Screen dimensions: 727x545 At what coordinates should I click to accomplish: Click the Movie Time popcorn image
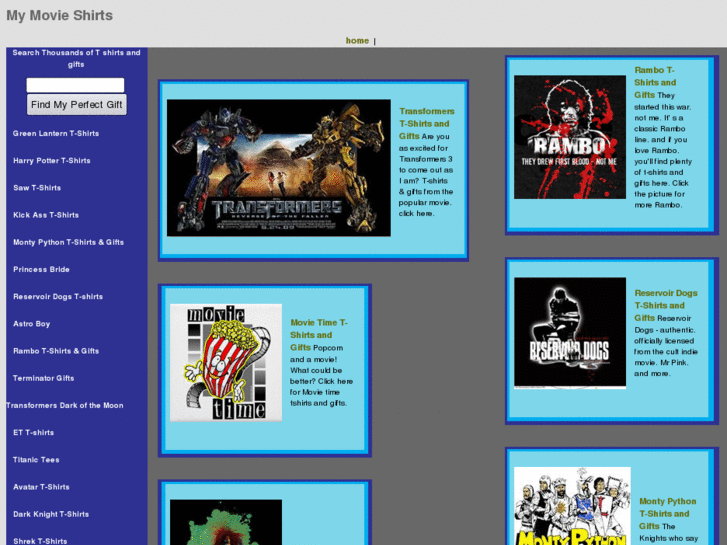tap(226, 363)
